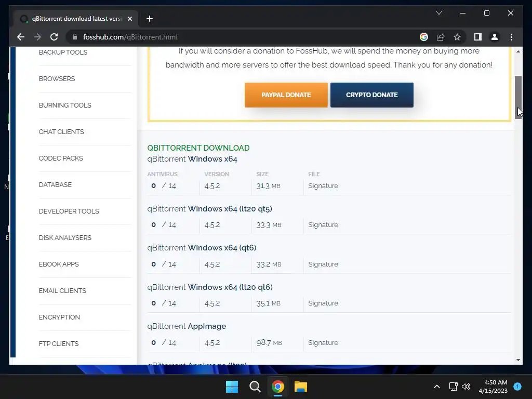Screen dimensions: 532x399
Task: Open Windows taskbar search
Action: 255,387
